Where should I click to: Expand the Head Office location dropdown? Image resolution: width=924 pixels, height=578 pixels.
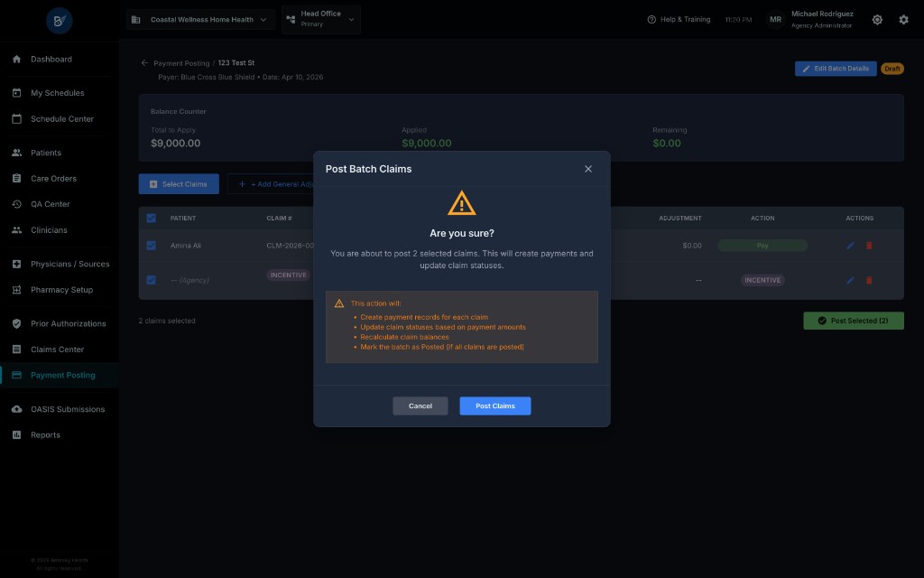321,19
